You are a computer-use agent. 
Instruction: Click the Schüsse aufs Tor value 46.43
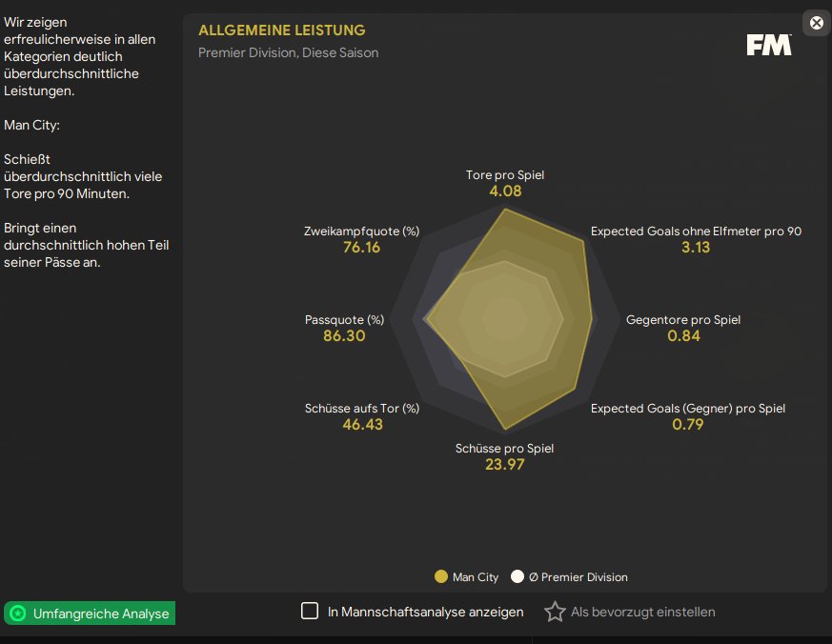pyautogui.click(x=362, y=424)
